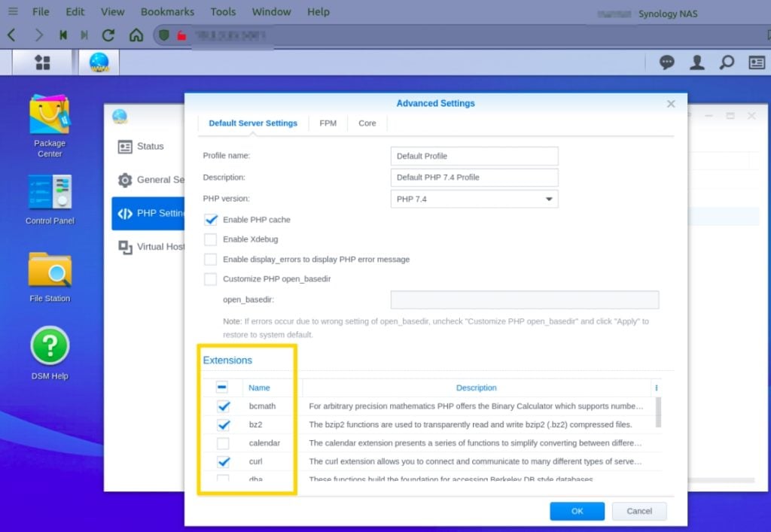The height and width of the screenshot is (532, 771).
Task: Open the Window menu
Action: coord(271,11)
